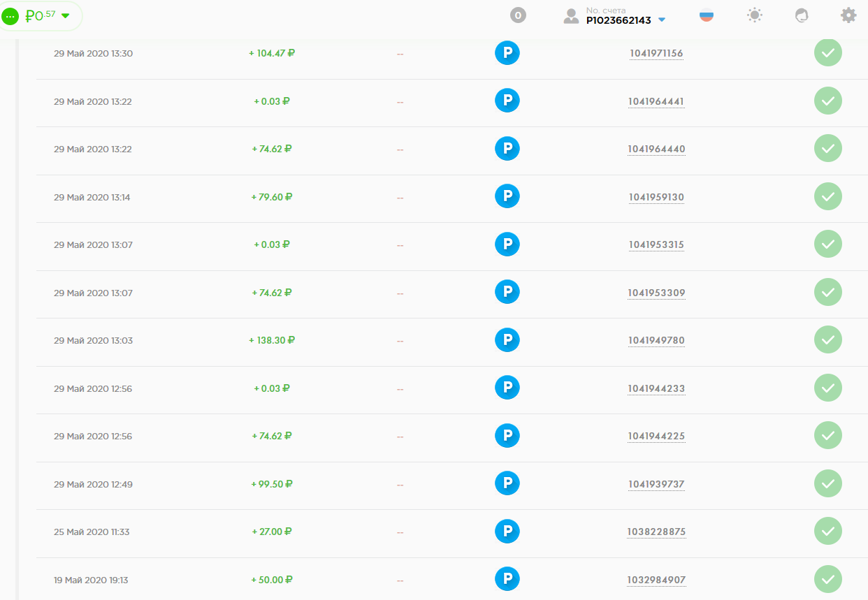Click the date 19 Май 2020 19:13

tap(91, 580)
